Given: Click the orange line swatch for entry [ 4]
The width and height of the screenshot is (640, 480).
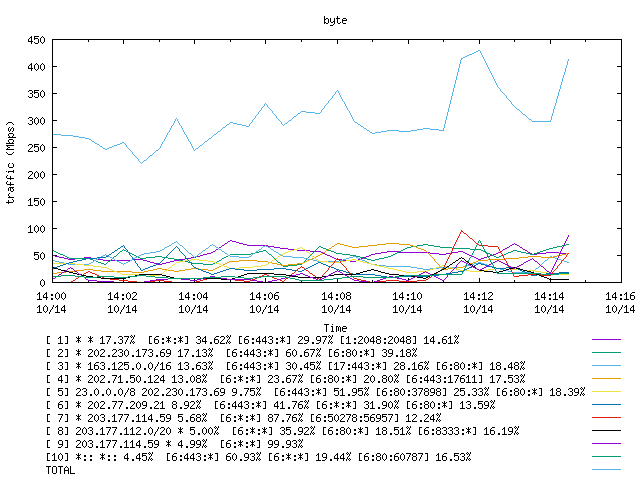Looking at the screenshot, I should tap(606, 379).
